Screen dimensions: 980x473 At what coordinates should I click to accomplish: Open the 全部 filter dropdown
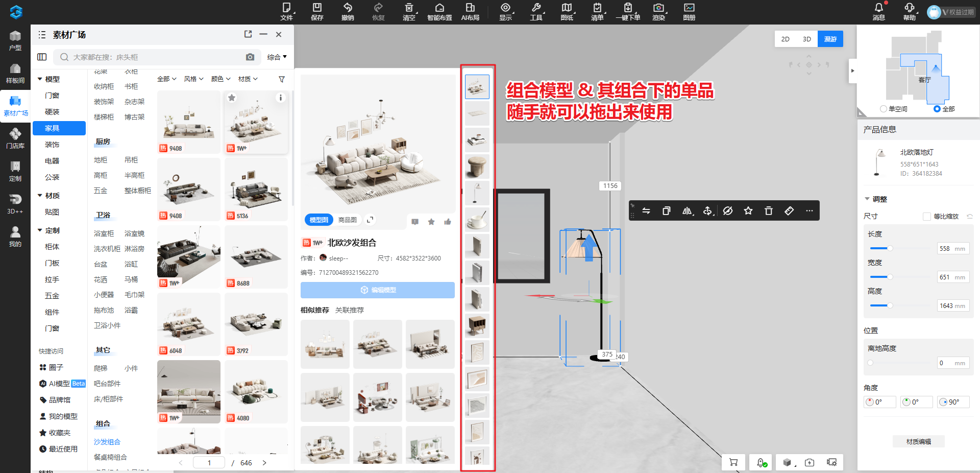(167, 79)
